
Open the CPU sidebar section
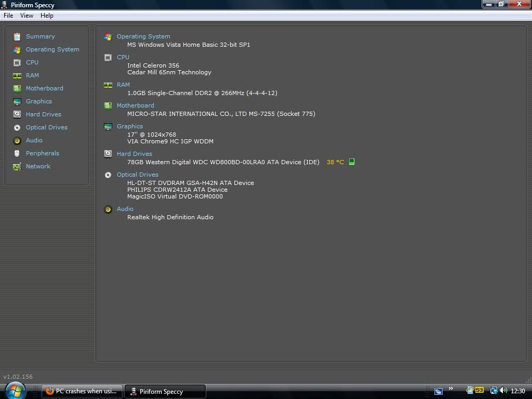pos(32,62)
